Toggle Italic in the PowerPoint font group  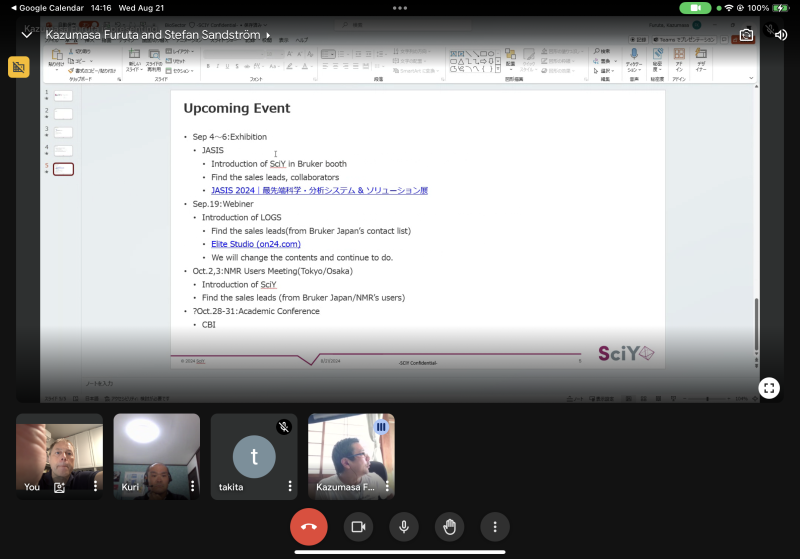(x=218, y=66)
